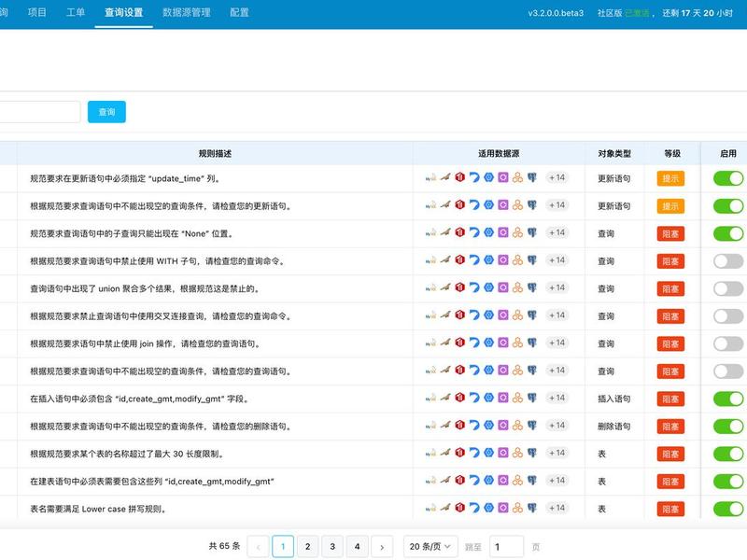Expand the +14 badge in union 聚合 row

coord(557,287)
